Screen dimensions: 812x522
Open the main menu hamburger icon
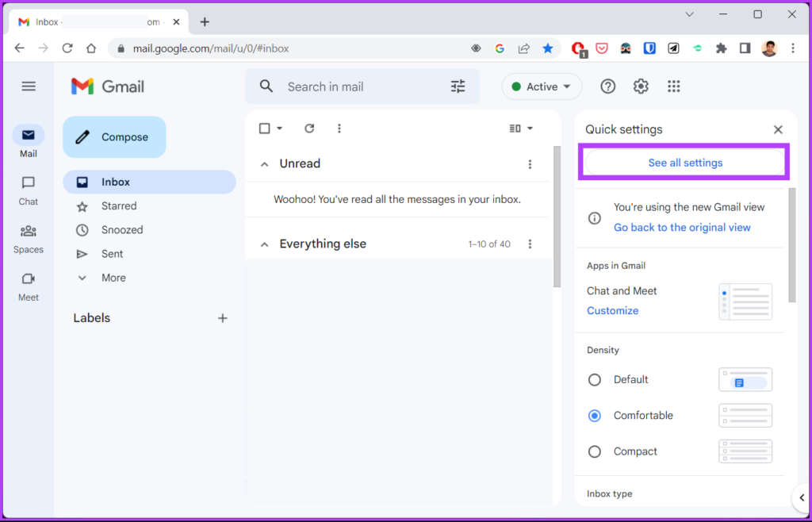point(29,86)
